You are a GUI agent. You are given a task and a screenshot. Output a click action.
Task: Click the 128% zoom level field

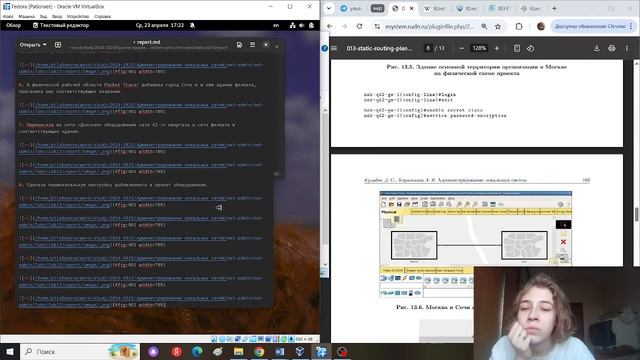(x=479, y=48)
